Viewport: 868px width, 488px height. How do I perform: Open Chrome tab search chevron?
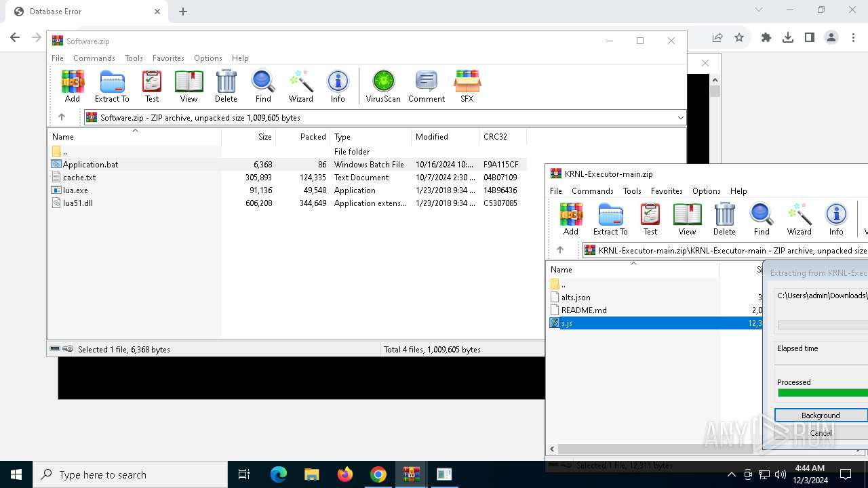[x=759, y=10]
